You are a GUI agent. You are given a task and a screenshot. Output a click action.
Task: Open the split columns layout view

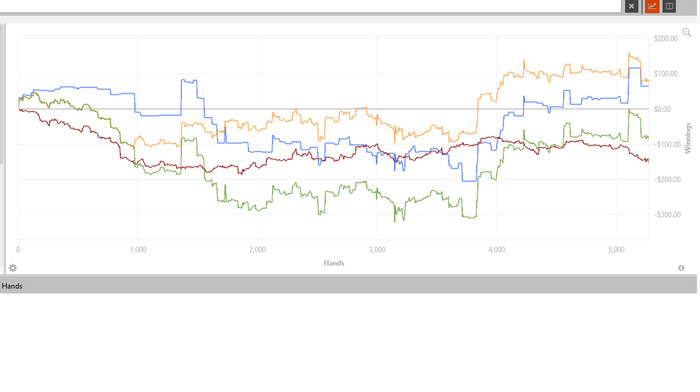tap(669, 6)
